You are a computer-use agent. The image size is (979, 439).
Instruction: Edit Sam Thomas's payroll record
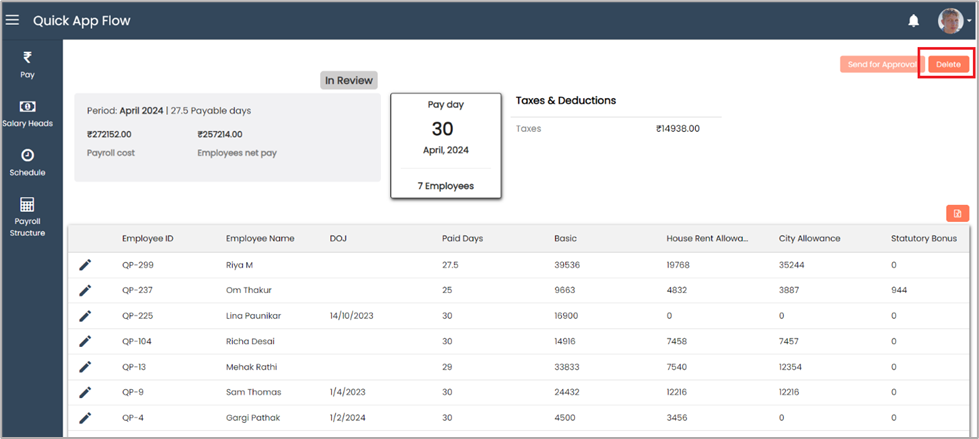click(85, 392)
